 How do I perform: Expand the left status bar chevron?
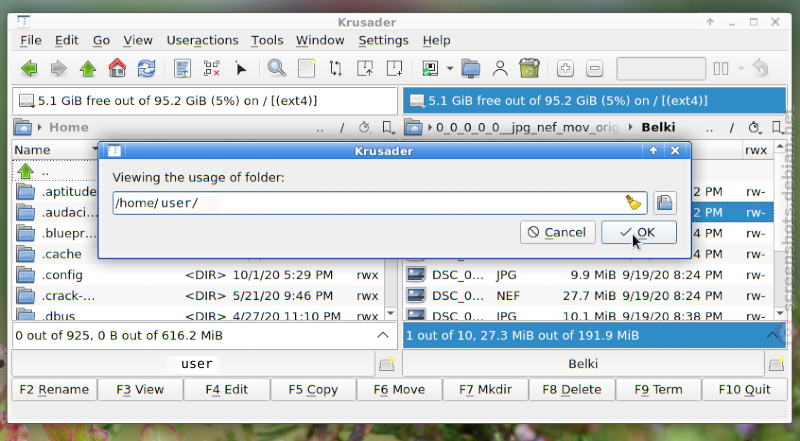[383, 335]
